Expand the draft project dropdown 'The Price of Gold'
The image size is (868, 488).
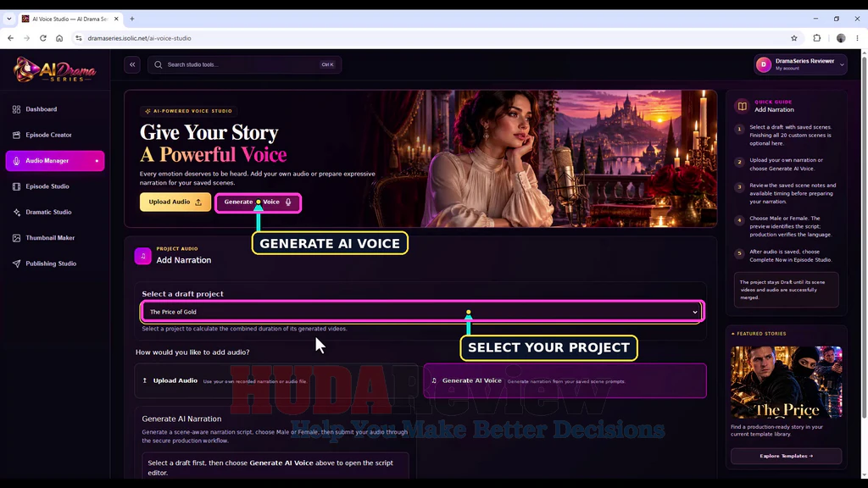tap(422, 312)
